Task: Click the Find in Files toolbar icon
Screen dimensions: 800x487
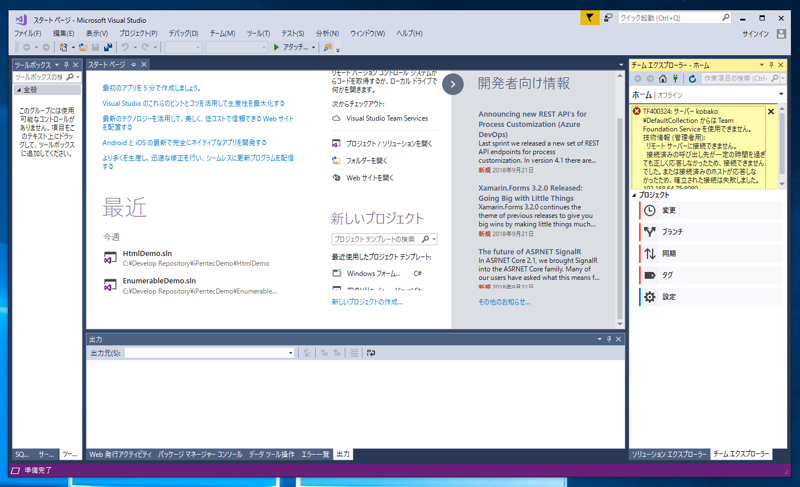Action: 328,47
